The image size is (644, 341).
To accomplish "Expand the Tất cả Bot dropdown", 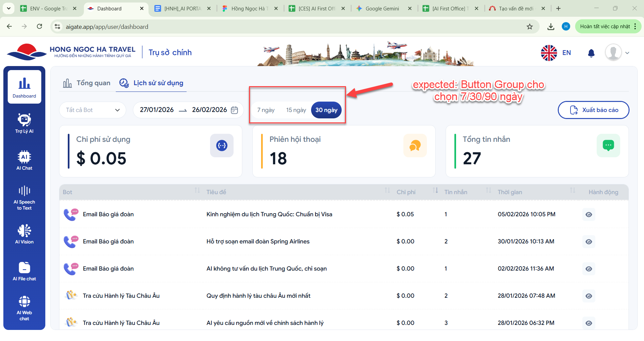I will 93,110.
